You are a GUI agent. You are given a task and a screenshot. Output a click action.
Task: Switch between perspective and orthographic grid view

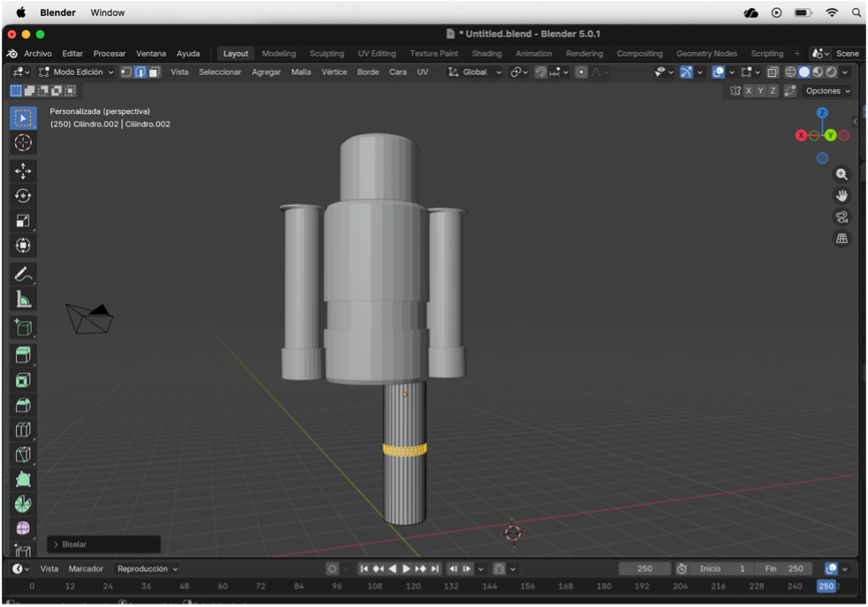[842, 239]
